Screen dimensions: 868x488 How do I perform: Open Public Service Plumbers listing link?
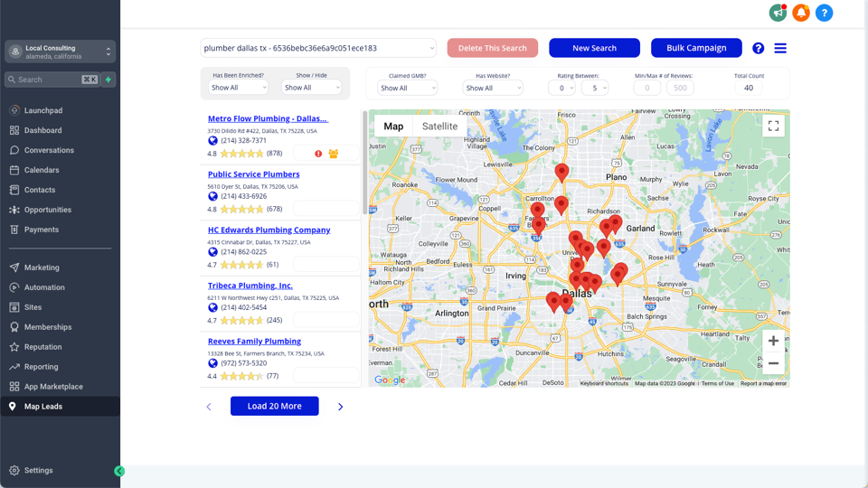click(x=253, y=174)
